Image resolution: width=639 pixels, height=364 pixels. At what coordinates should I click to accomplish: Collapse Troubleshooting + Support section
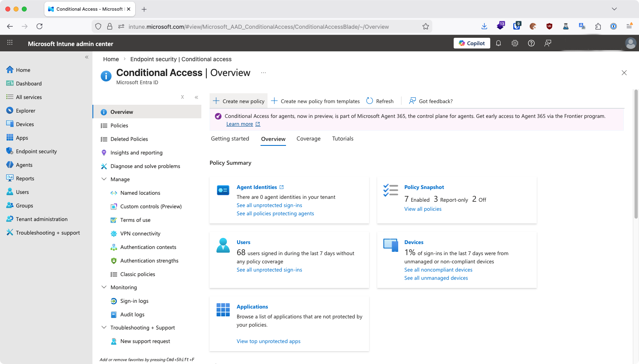104,327
